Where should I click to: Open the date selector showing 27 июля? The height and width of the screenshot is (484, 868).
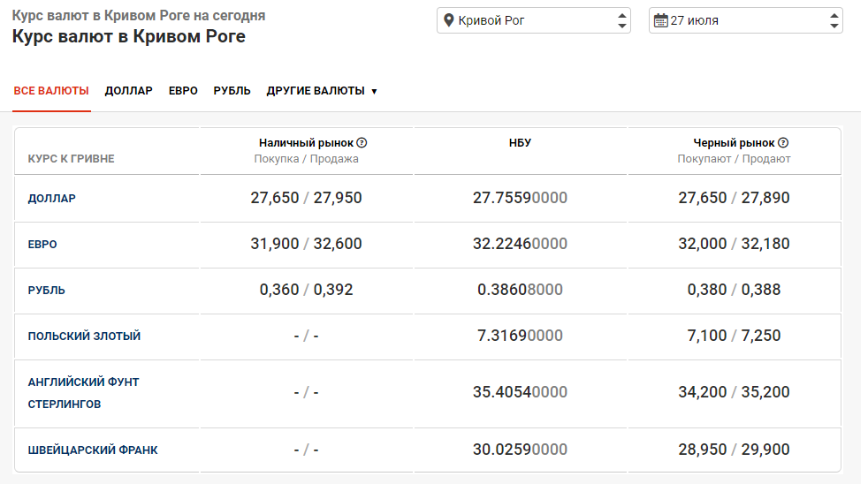pos(745,20)
